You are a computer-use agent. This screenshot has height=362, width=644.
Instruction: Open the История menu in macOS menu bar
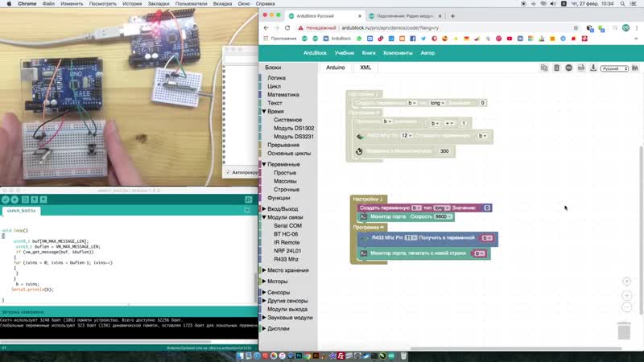[132, 4]
